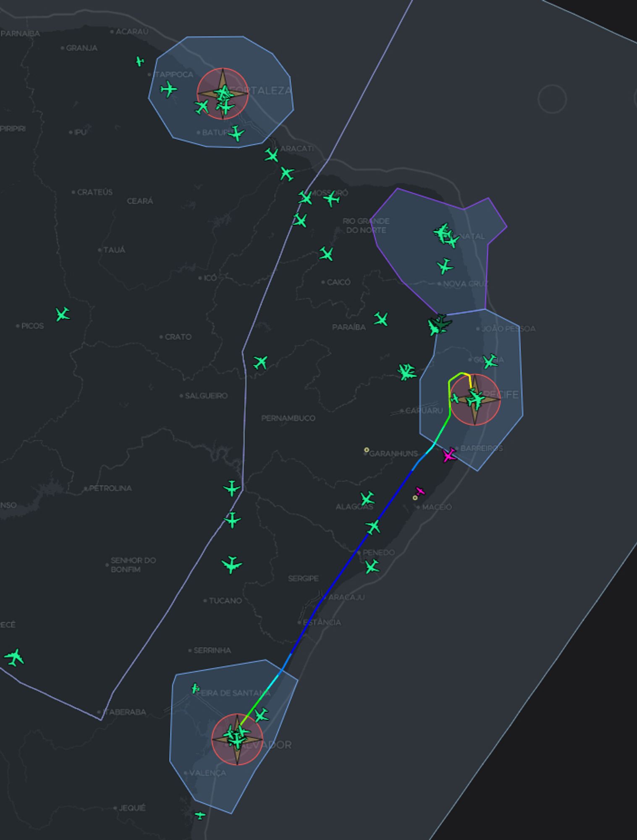Viewport: 637px width, 840px height.
Task: Click the Granja city label
Action: pyautogui.click(x=81, y=48)
